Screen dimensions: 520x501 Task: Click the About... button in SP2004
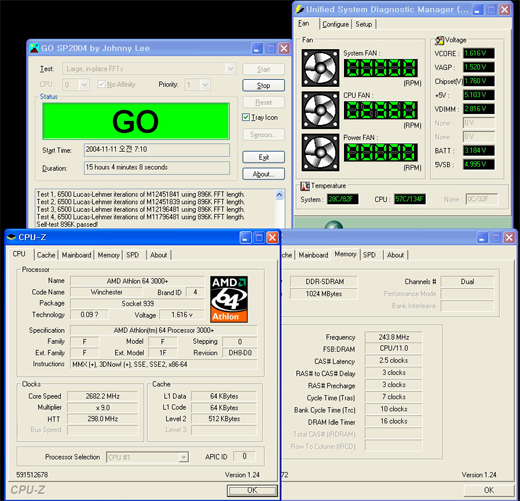(263, 174)
